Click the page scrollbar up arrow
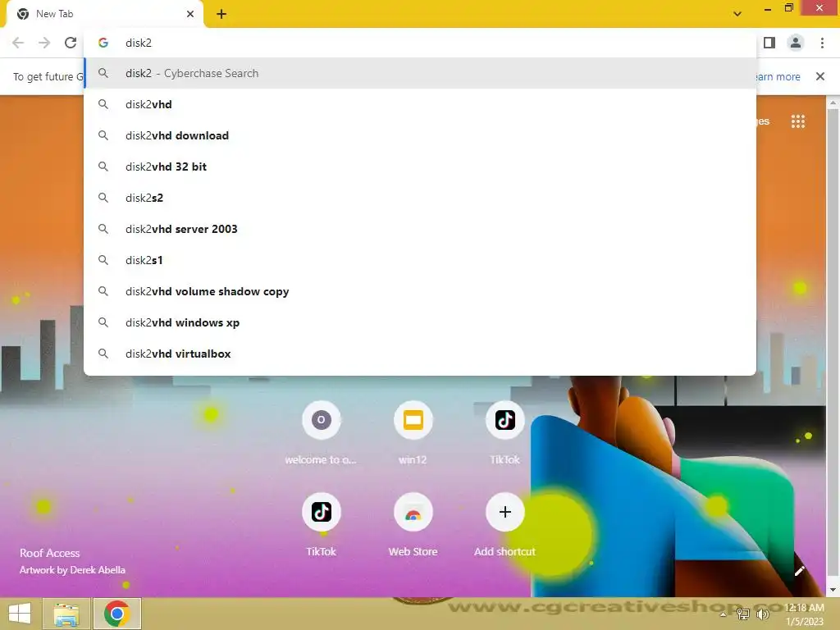The width and height of the screenshot is (840, 630). [833, 102]
